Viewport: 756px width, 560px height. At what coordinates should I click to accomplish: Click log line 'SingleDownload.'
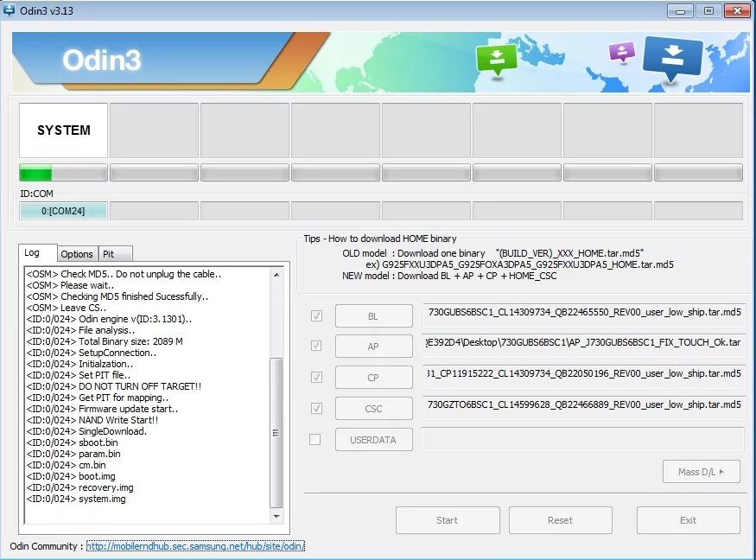pyautogui.click(x=86, y=431)
